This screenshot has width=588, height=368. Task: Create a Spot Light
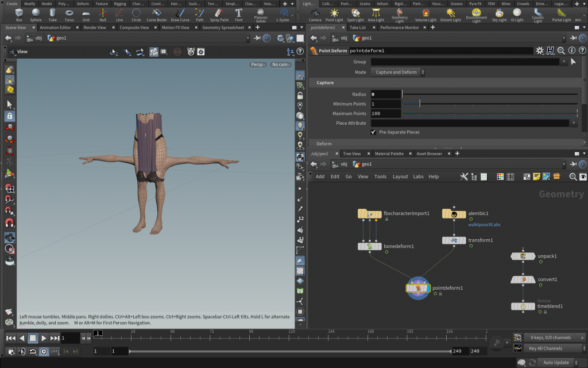pos(355,16)
